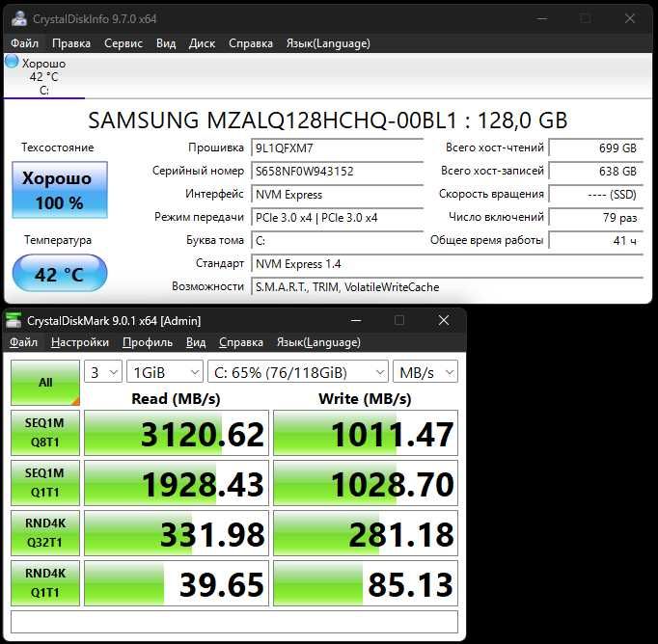Click the Температура label
658x644 pixels.
click(58, 240)
